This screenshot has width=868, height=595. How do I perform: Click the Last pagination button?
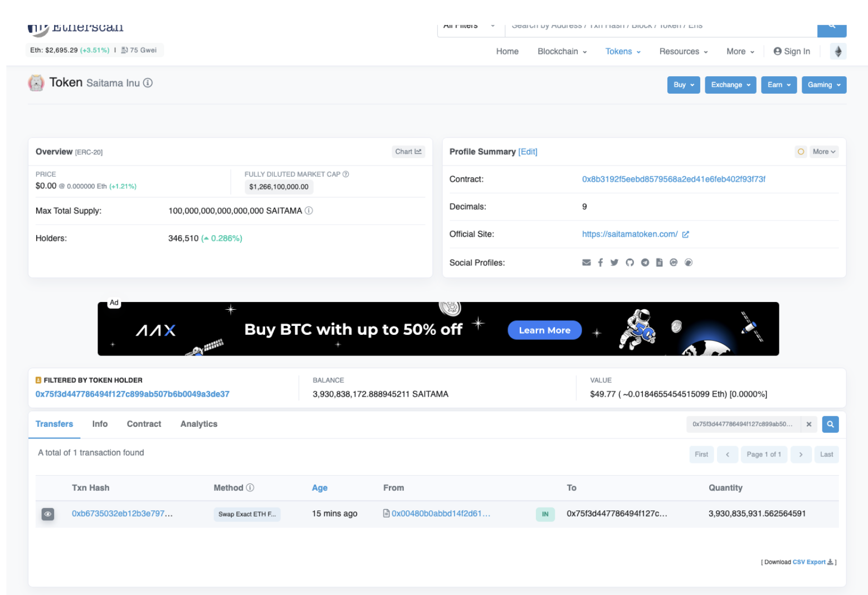click(x=827, y=454)
